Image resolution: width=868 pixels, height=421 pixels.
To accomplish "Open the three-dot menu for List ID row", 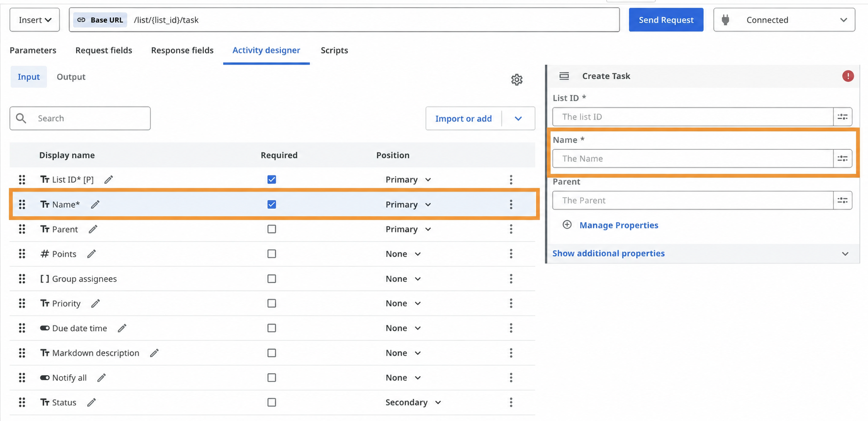I will pos(511,179).
